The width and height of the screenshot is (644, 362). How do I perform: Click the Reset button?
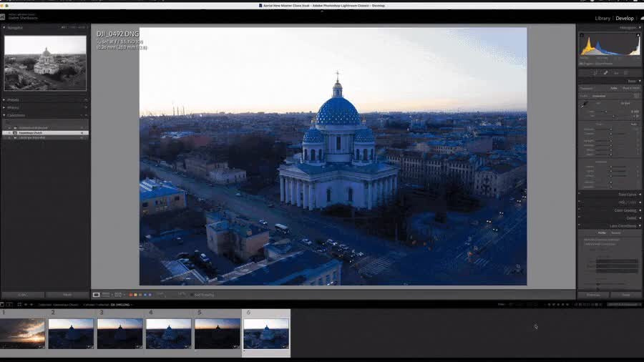(626, 295)
